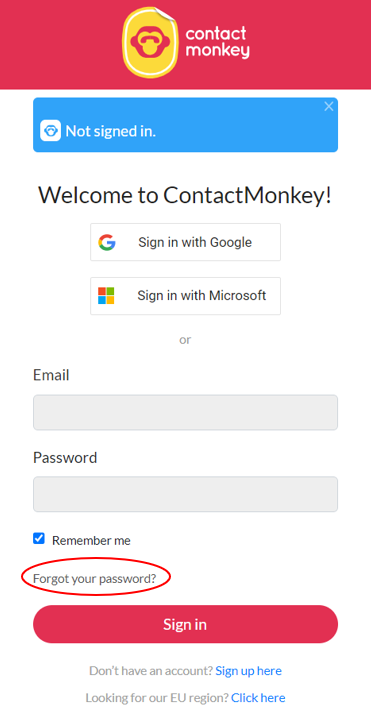Follow the EU region Click here link
371x713 pixels.
point(258,698)
